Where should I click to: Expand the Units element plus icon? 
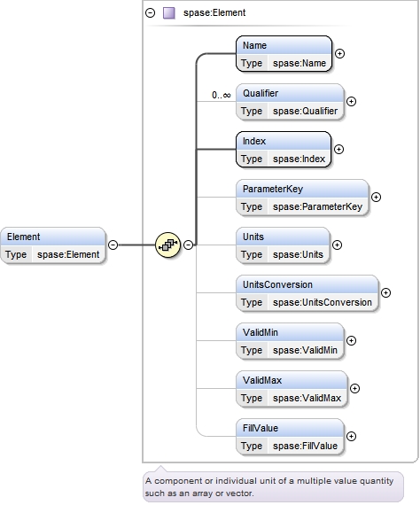[x=337, y=245]
